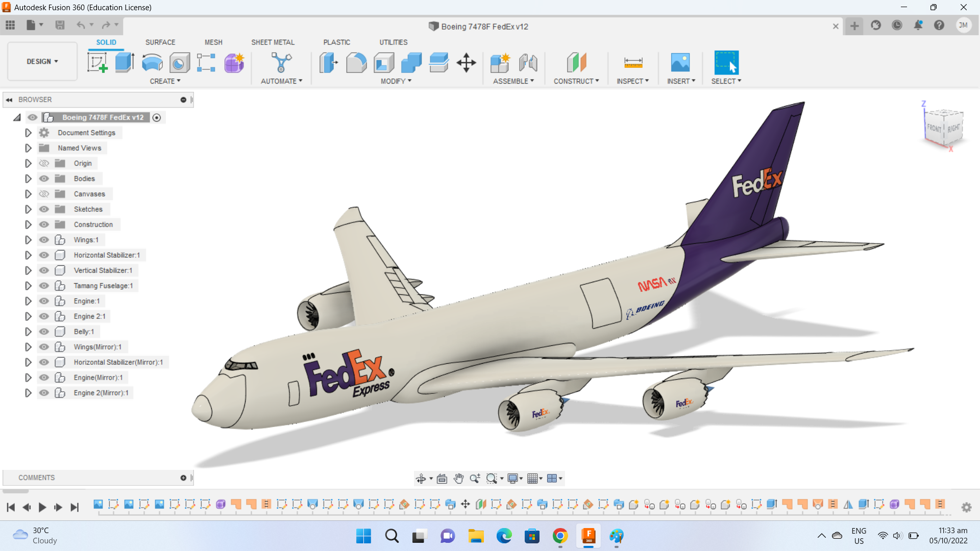The width and height of the screenshot is (980, 551).
Task: Select the Engine(Mirror):1 tree item
Action: (x=98, y=378)
